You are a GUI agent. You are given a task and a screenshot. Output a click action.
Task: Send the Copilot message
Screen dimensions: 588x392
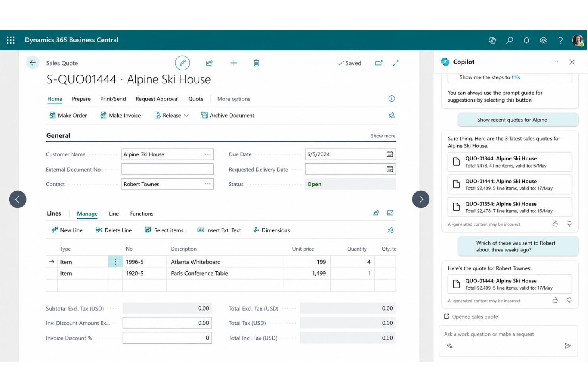click(568, 346)
